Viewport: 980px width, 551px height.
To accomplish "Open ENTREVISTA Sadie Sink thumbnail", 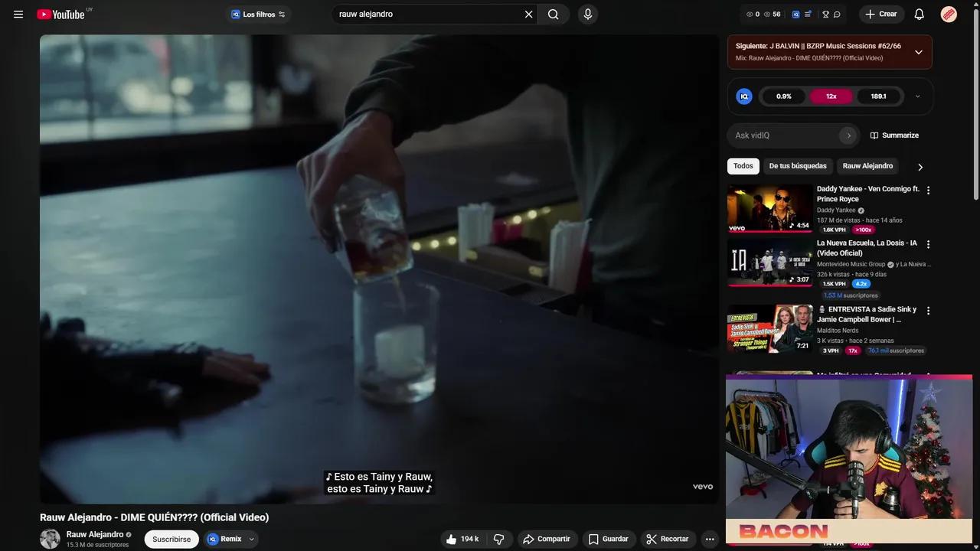I will (x=770, y=329).
